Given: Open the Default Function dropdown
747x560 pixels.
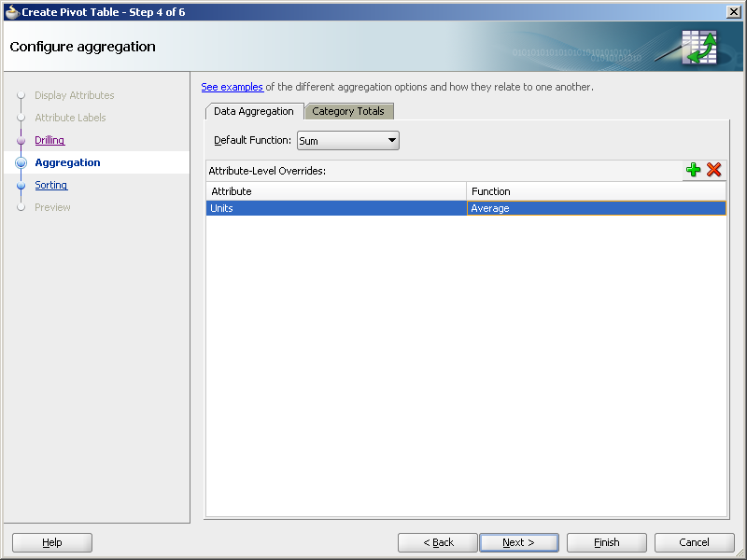Looking at the screenshot, I should pyautogui.click(x=391, y=140).
